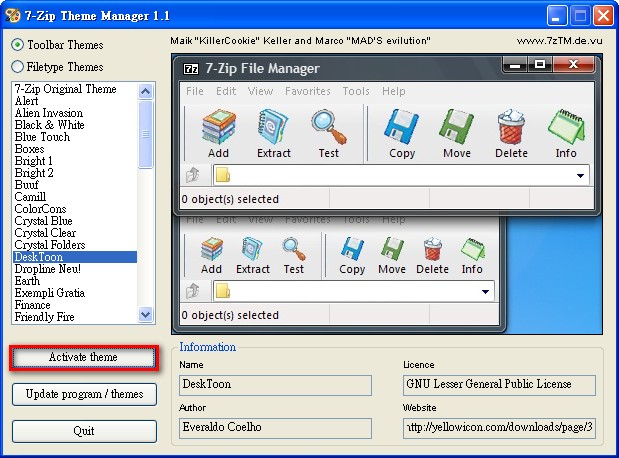Screen dimensions: 619x458
Task: Click the up-folder icon in lower preview
Action: [x=193, y=291]
